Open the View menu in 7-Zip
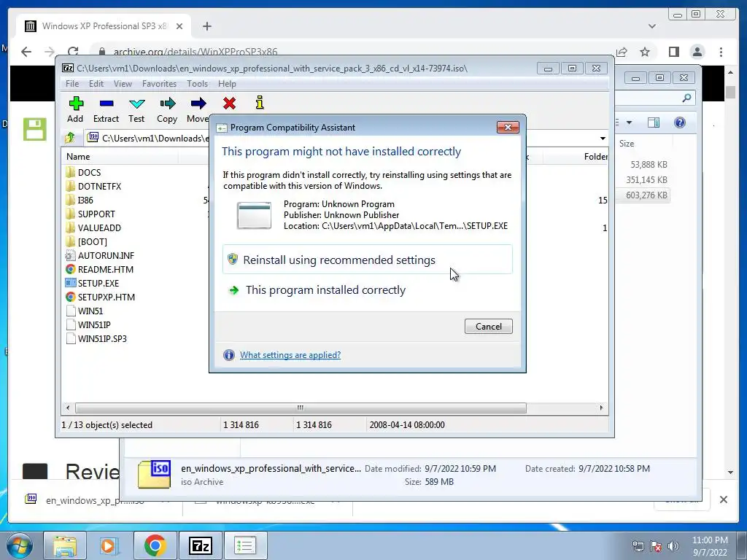Image resolution: width=747 pixels, height=560 pixels. click(123, 84)
